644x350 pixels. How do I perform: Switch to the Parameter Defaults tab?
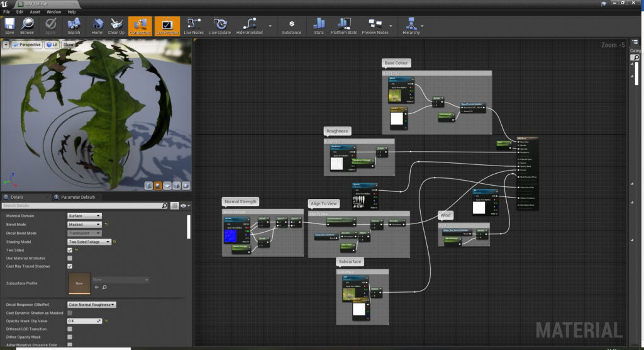coord(77,197)
